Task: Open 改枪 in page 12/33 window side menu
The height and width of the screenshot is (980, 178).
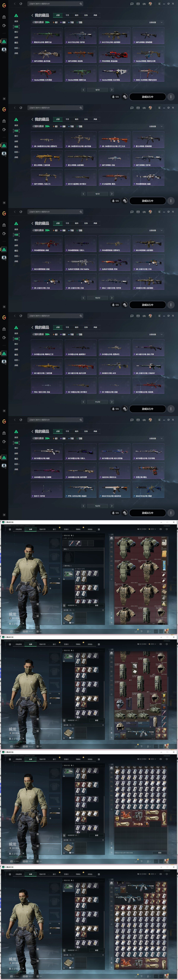Action: pyautogui.click(x=16, y=470)
